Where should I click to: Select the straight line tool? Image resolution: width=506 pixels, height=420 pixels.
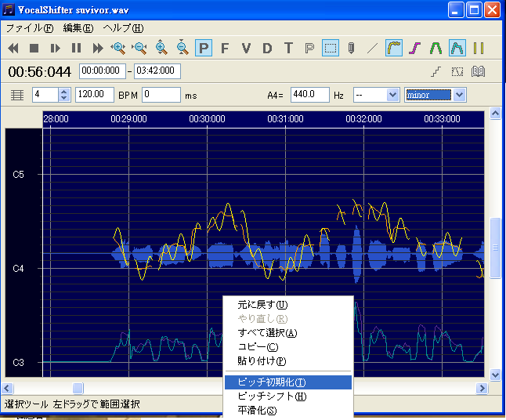pos(372,49)
